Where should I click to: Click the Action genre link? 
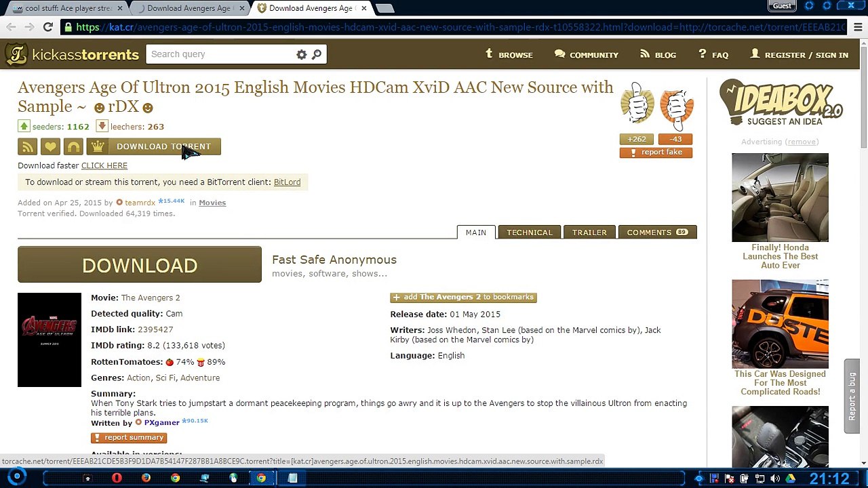[138, 378]
